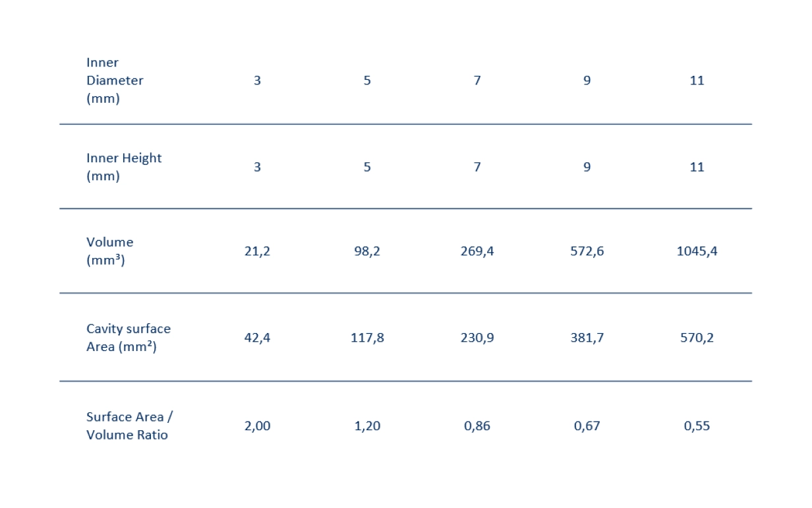Select the ratio value 0,55
812x508 pixels.
(697, 426)
